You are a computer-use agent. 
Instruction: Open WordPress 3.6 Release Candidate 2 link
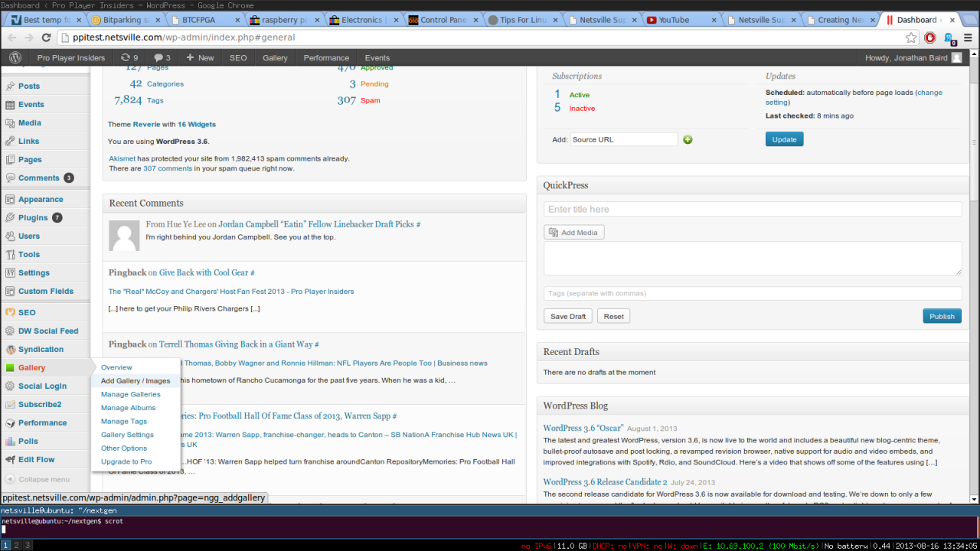(605, 482)
